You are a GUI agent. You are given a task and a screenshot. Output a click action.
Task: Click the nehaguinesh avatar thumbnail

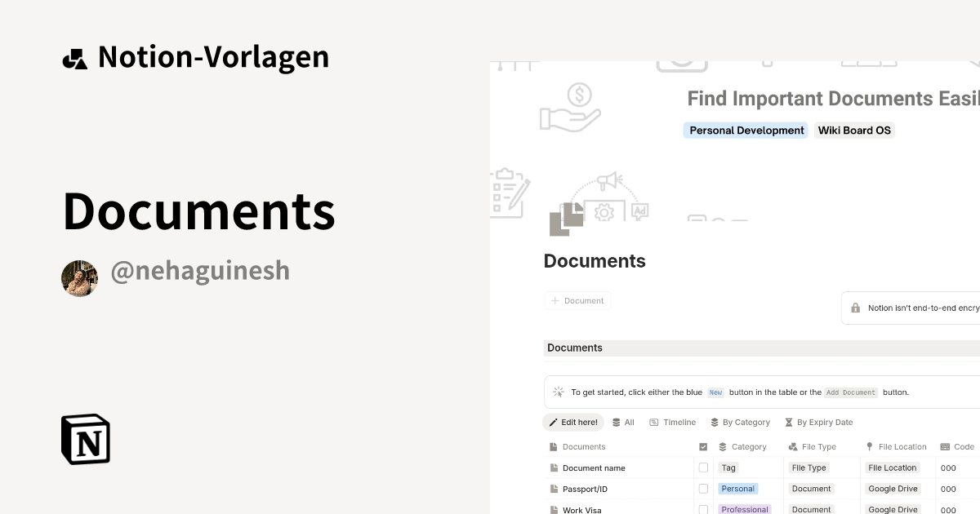tap(79, 277)
